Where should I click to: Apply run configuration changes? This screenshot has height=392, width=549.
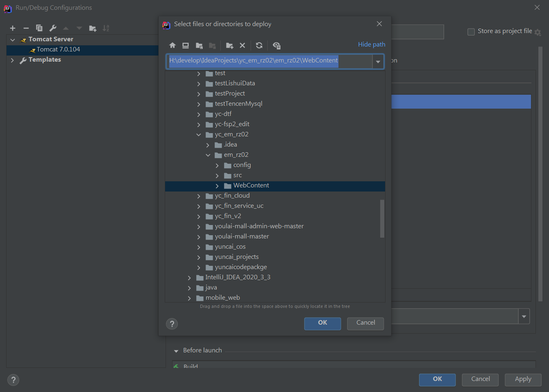523,380
